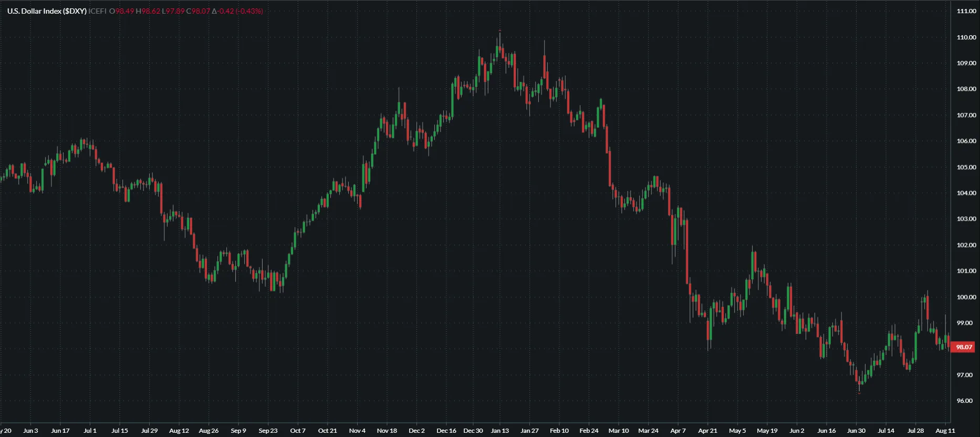This screenshot has width=980, height=437.
Task: Click the 110.00 price axis label
Action: point(966,37)
